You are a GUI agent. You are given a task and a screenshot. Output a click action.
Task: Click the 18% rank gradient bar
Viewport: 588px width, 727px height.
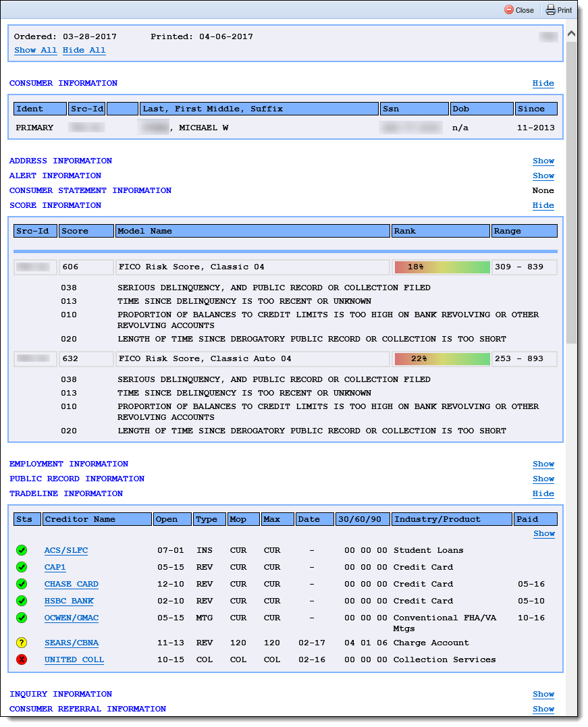point(442,267)
